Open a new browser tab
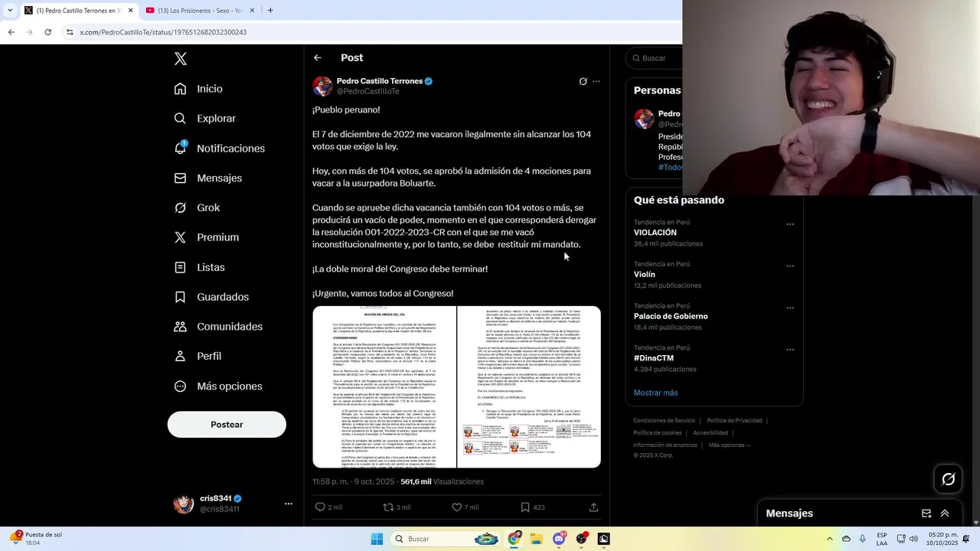 click(270, 11)
